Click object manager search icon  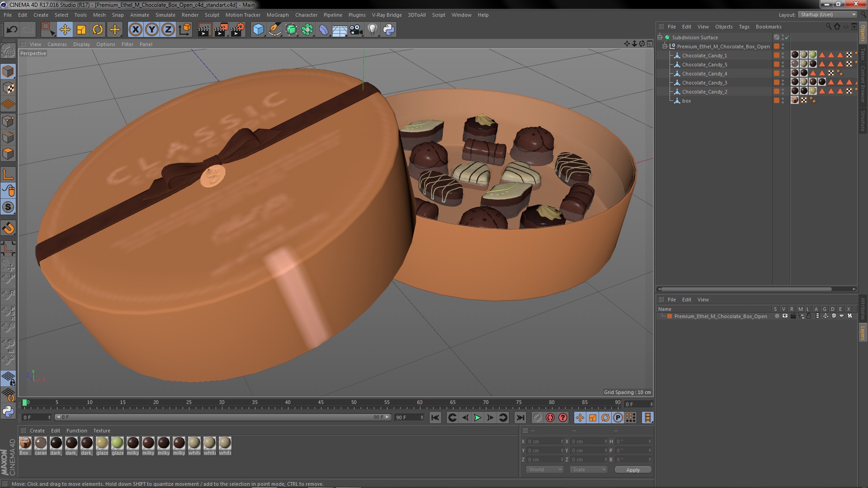828,27
